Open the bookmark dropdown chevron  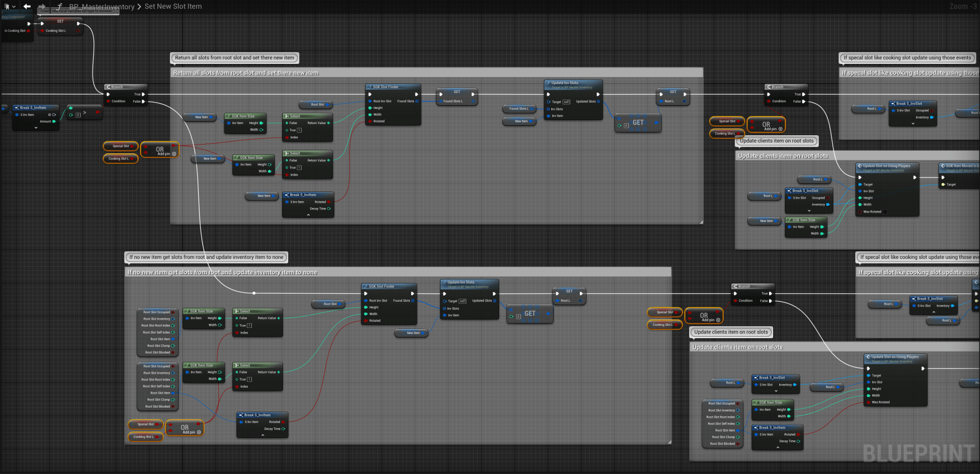[14, 7]
